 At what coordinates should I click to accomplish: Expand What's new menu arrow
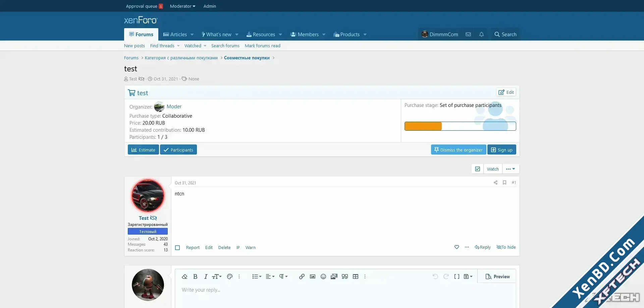[237, 35]
